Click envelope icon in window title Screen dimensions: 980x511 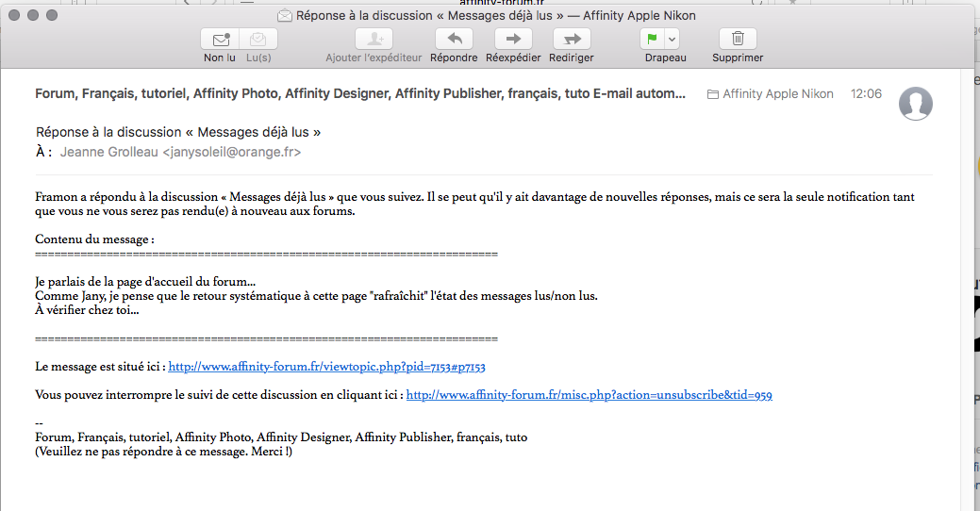(x=284, y=16)
